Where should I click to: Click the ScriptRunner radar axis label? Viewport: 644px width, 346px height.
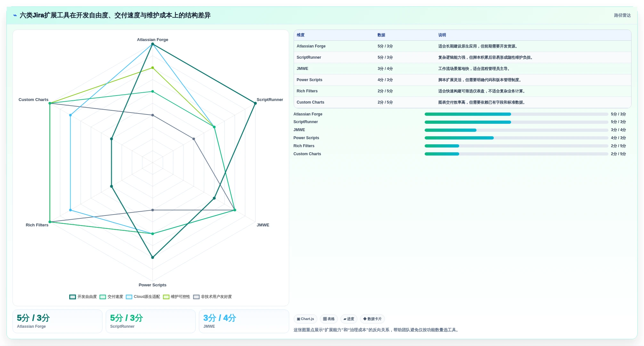270,100
